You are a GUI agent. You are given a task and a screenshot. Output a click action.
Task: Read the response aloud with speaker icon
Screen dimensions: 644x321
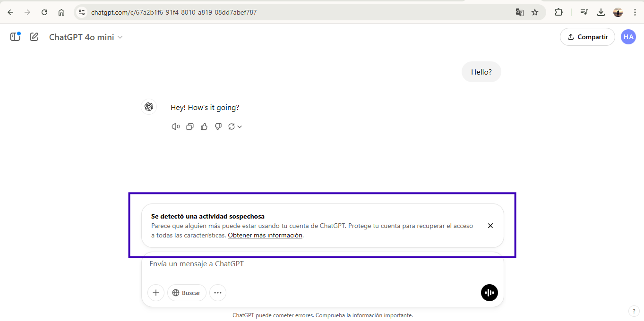[x=176, y=127]
